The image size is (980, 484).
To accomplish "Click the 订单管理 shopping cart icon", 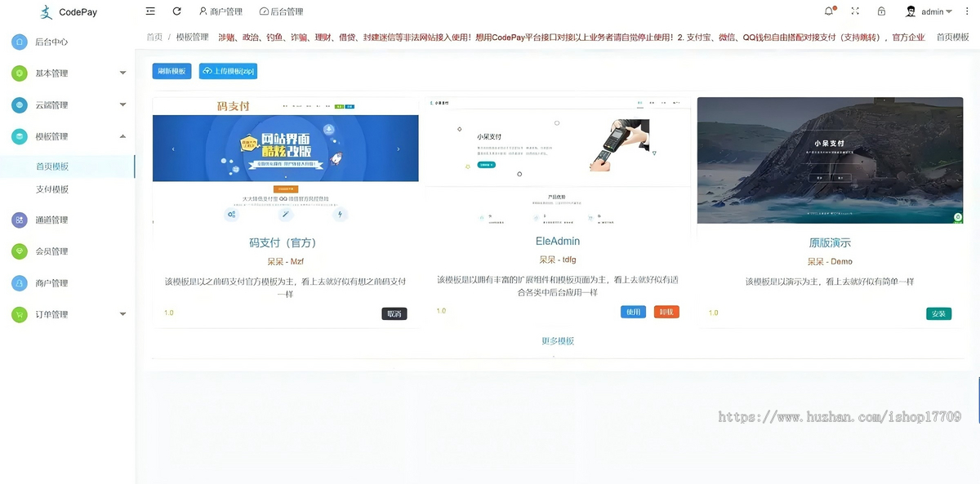I will [20, 314].
